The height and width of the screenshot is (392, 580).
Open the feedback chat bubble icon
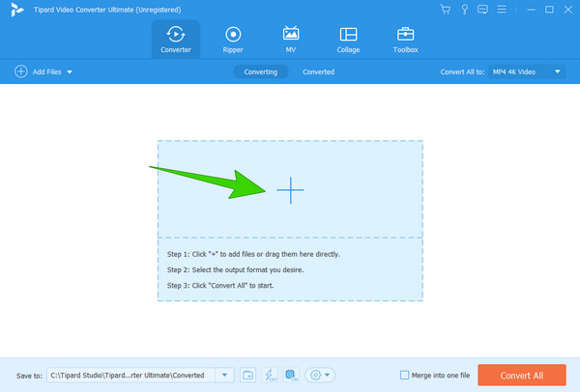pos(480,10)
